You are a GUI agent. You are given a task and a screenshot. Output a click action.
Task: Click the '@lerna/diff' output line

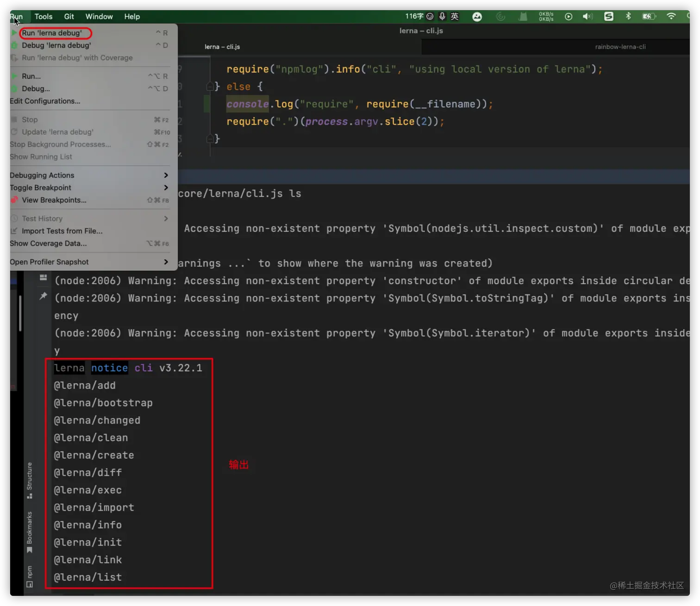88,473
